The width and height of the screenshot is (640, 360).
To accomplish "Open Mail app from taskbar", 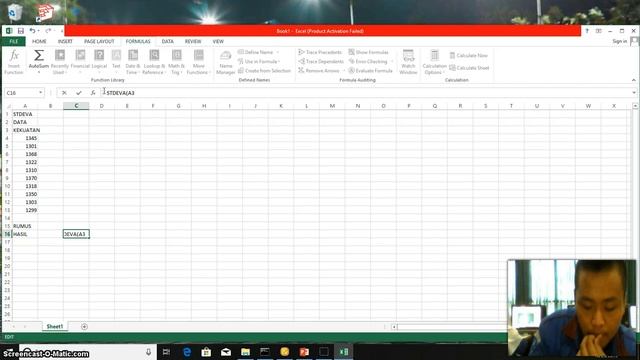I will click(x=226, y=352).
